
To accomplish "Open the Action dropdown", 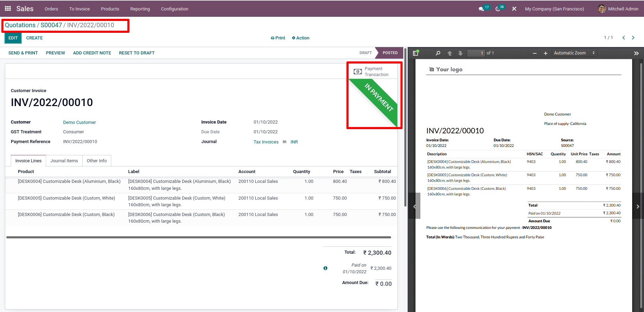I will [301, 38].
